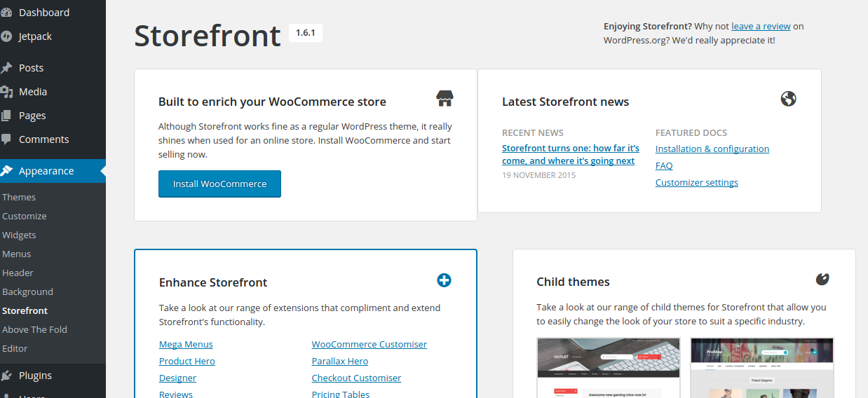Open the Parallax Hero link

[x=340, y=362]
